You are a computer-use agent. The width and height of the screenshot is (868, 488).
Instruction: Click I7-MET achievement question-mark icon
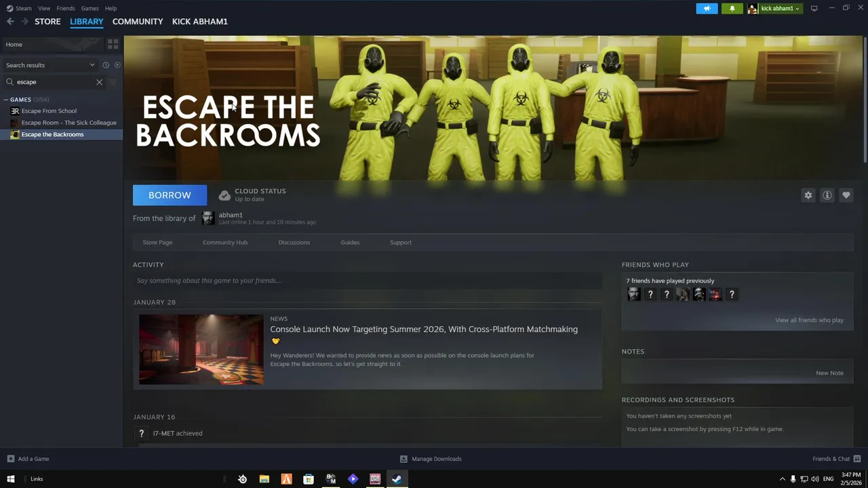coord(141,433)
